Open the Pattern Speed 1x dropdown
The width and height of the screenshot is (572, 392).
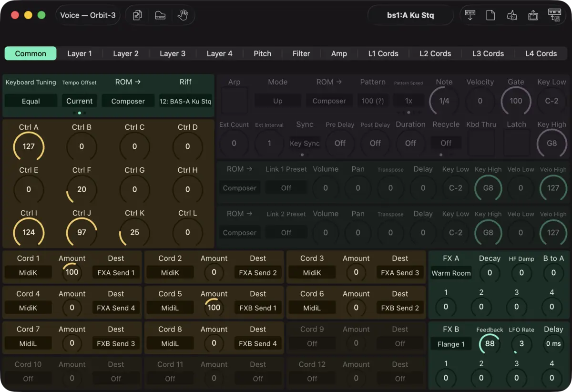(409, 101)
